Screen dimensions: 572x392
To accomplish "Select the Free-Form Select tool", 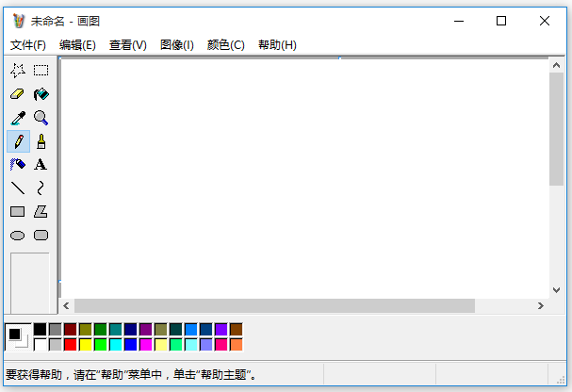I will click(18, 71).
